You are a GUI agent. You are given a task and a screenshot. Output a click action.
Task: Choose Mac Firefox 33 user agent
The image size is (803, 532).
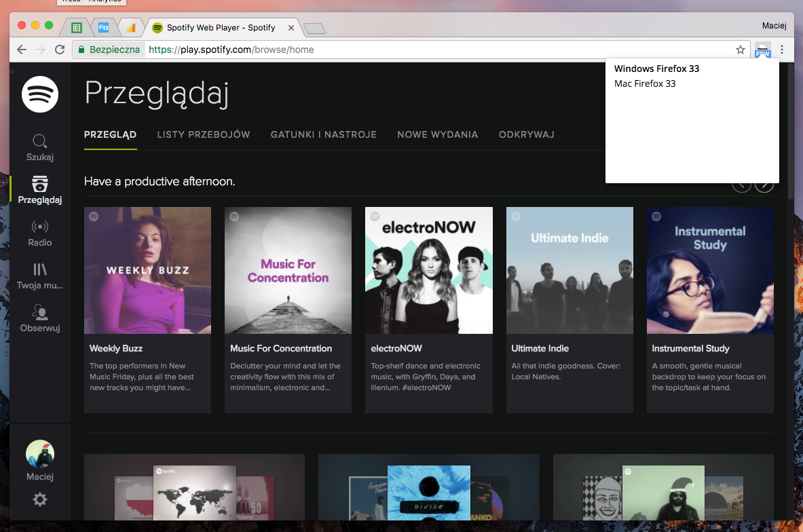click(645, 83)
